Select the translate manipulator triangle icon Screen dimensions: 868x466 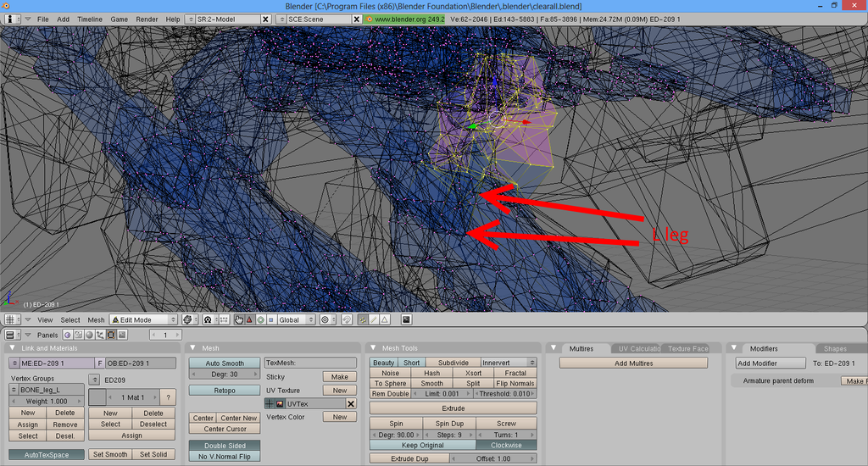(250, 320)
